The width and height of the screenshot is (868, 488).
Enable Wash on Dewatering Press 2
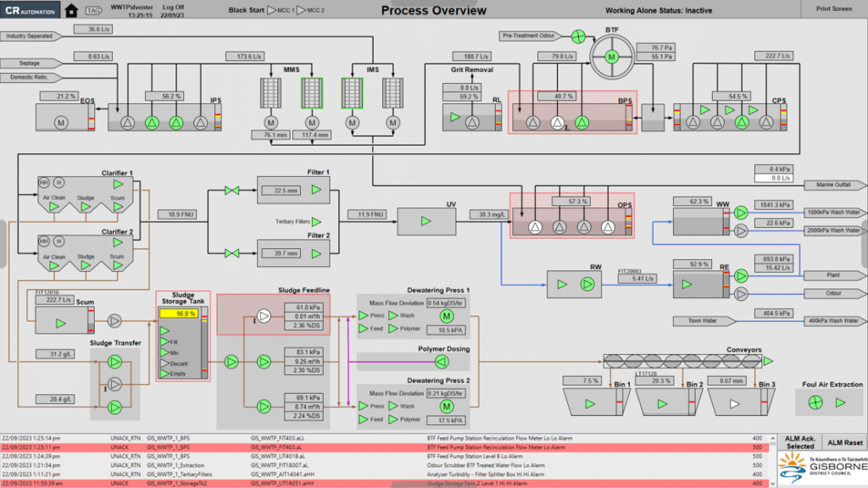pyautogui.click(x=394, y=406)
